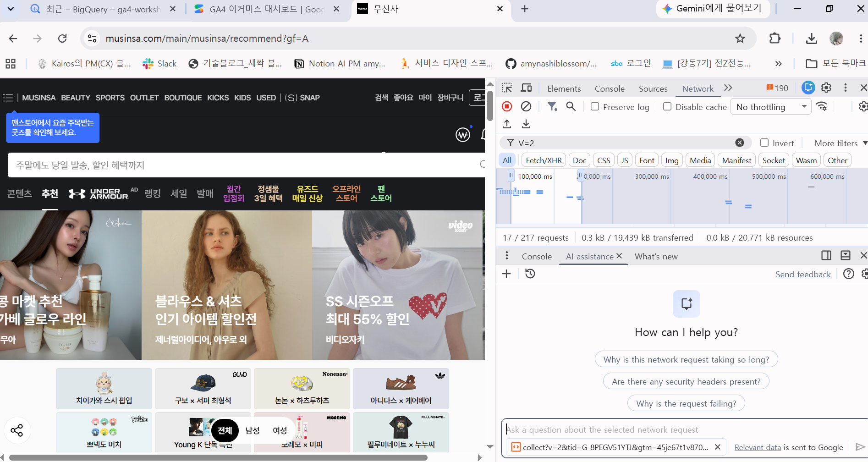Open the DevTools settings gear
868x462 pixels.
tap(826, 88)
